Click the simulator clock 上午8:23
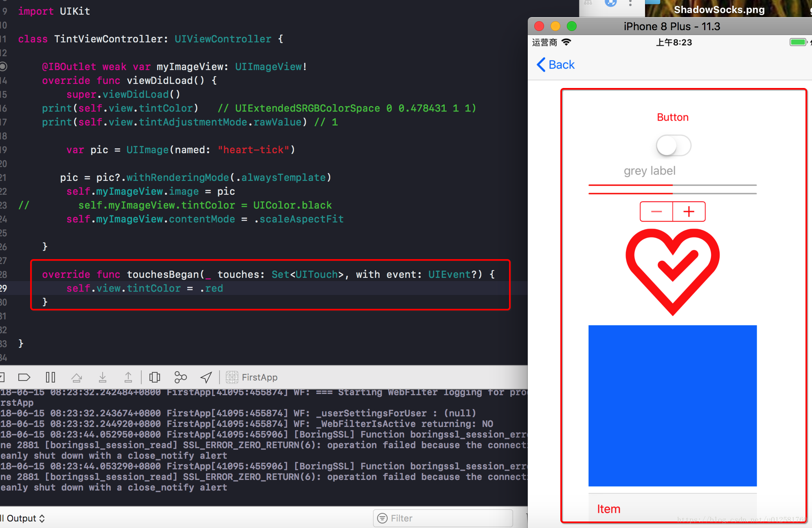 [674, 42]
